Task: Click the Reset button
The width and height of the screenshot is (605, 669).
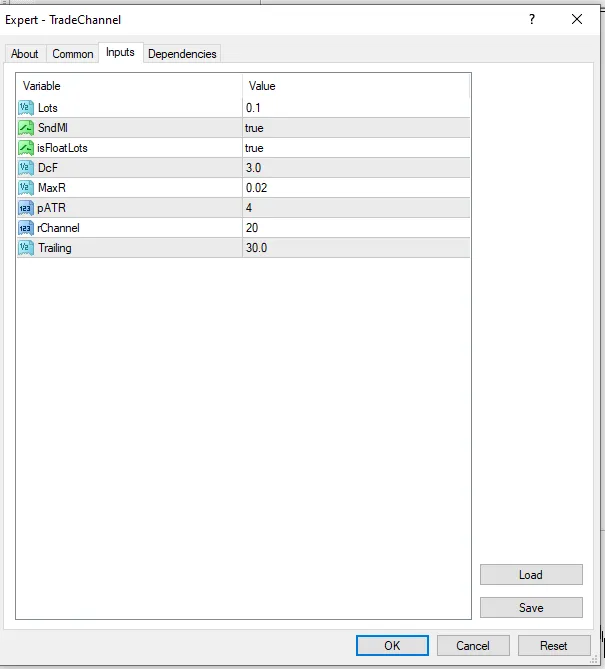Action: pyautogui.click(x=554, y=646)
